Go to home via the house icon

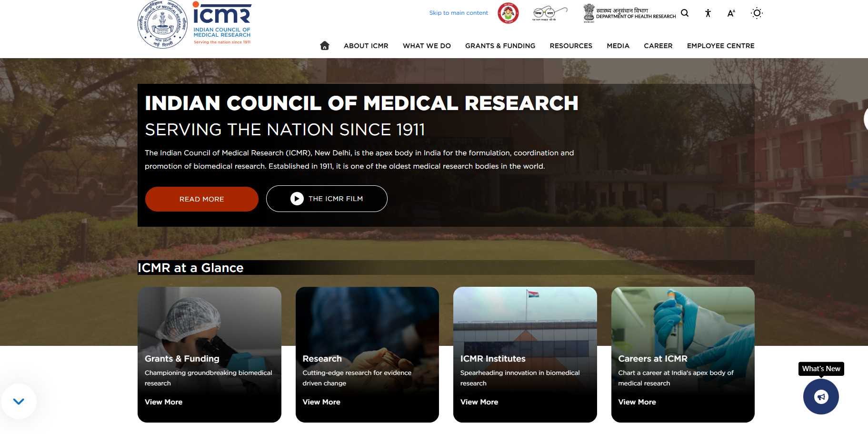(x=325, y=45)
